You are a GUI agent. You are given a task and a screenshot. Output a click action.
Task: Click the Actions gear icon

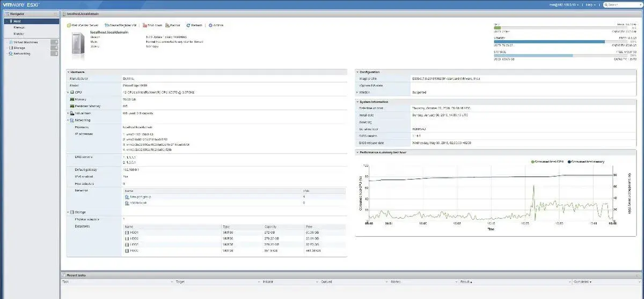click(x=210, y=25)
